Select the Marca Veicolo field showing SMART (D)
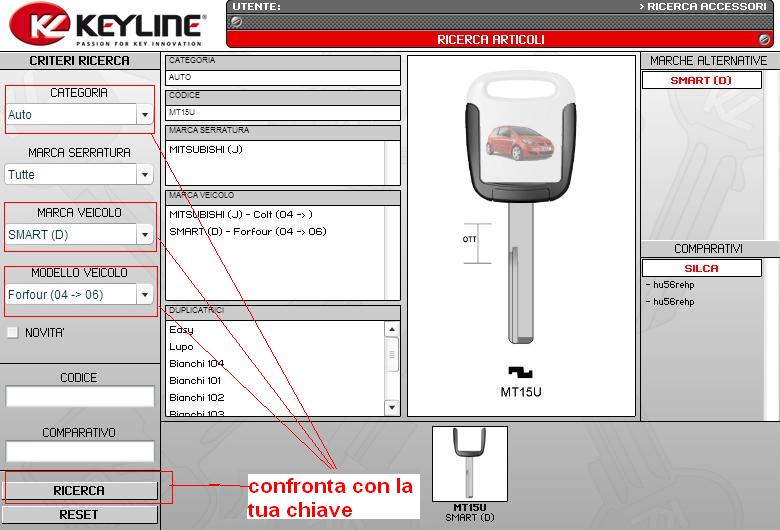 point(71,234)
